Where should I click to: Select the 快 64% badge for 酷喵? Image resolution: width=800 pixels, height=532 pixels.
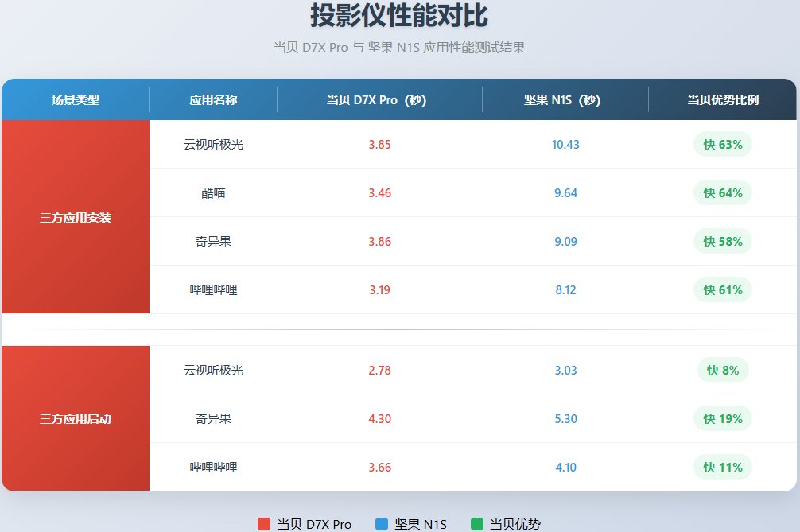coord(722,192)
